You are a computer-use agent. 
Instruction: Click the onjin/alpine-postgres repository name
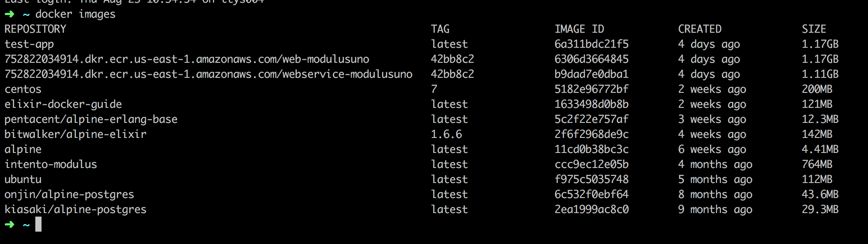pyautogui.click(x=69, y=194)
